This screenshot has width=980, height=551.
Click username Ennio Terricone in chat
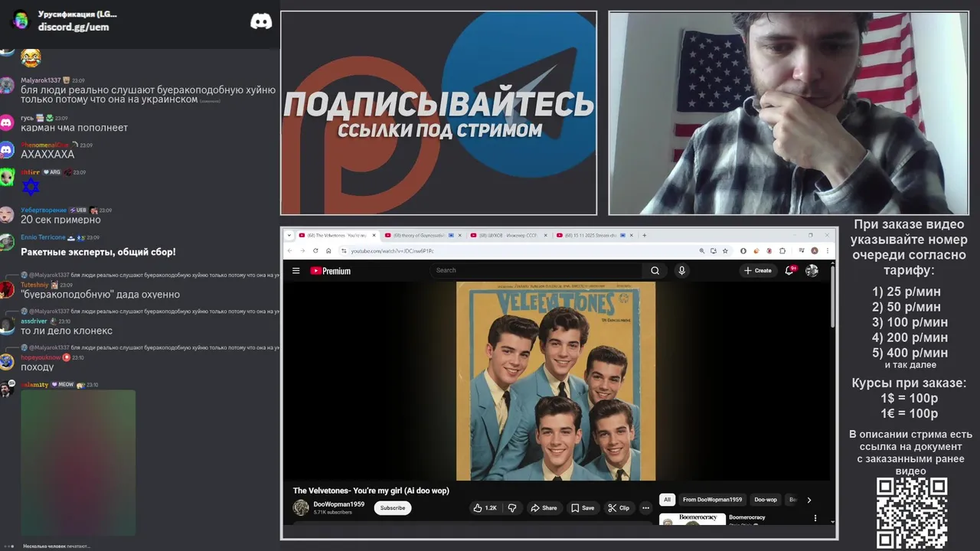tap(43, 237)
